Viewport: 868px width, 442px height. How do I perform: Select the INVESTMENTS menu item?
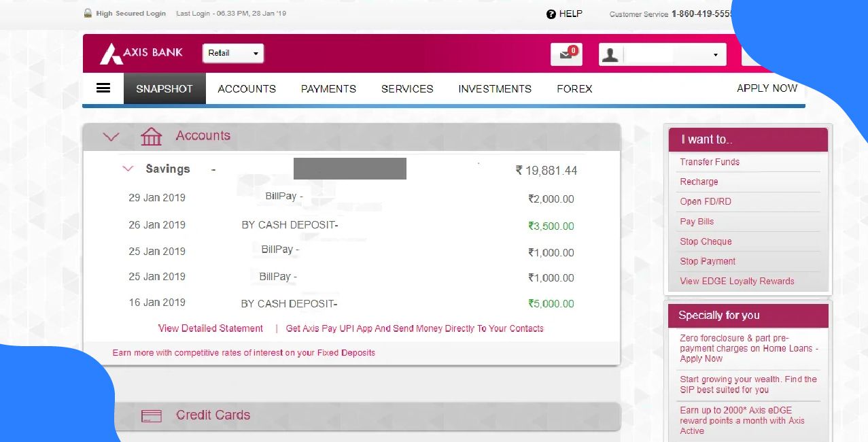[x=494, y=88]
